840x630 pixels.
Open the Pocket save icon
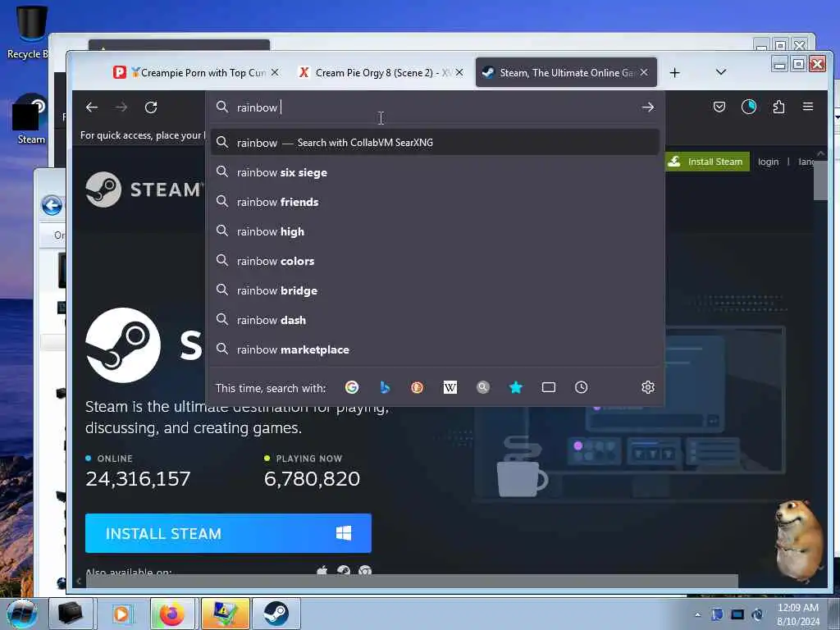pos(719,107)
